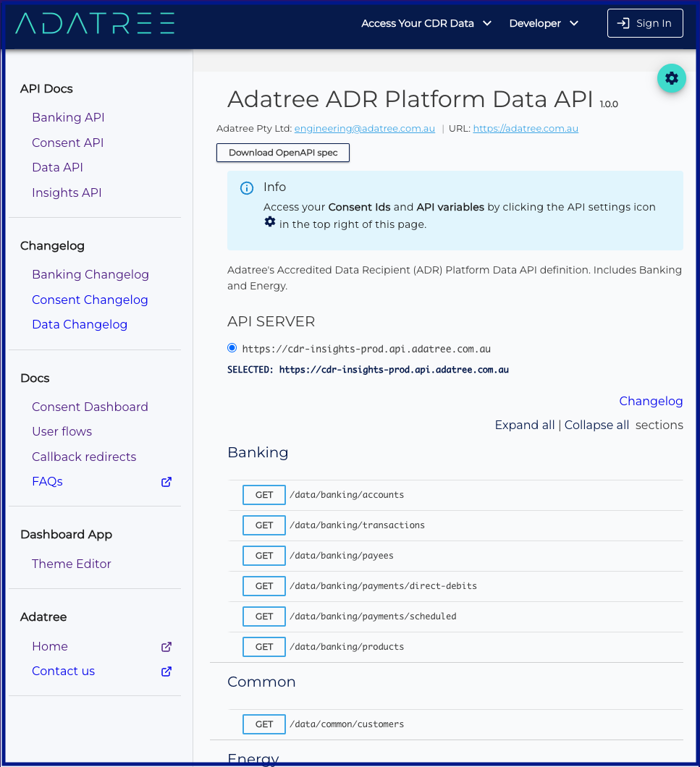Click the FAQs external link icon
The height and width of the screenshot is (767, 700).
pos(166,482)
